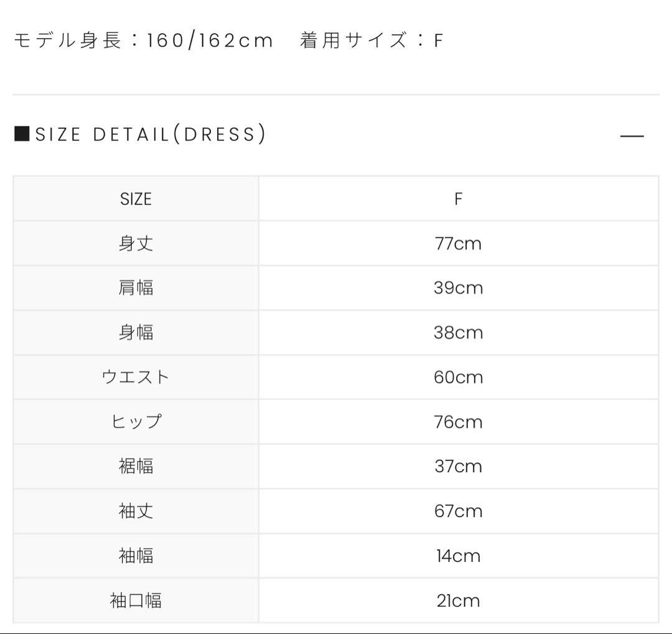Click the black square bullet icon
The image size is (672, 634).
(x=22, y=134)
